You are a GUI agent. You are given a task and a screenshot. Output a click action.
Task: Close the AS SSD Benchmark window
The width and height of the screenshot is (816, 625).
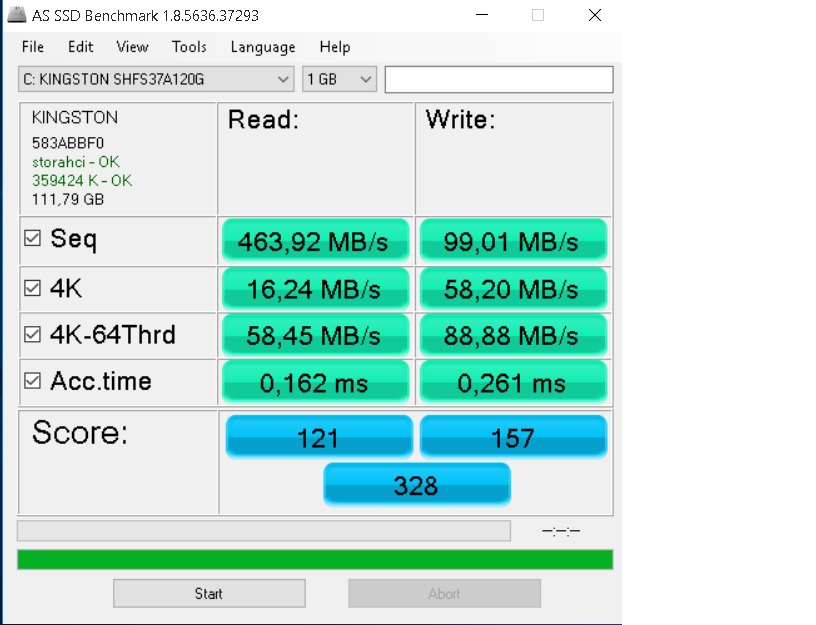[595, 15]
